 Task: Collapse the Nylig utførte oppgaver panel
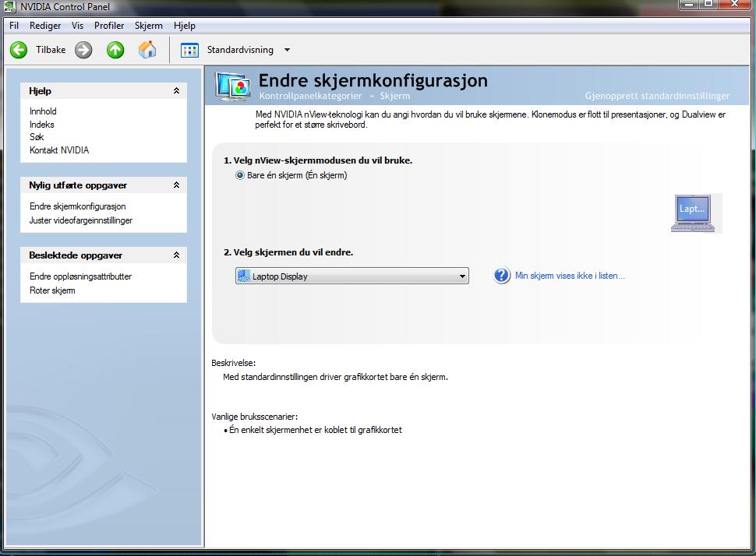176,185
